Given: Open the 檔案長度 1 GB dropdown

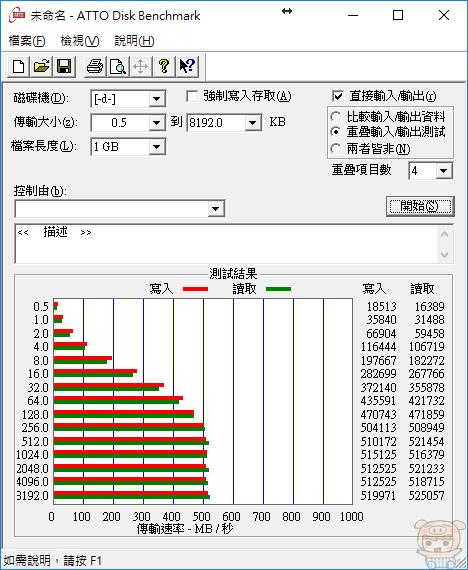Looking at the screenshot, I should tap(157, 147).
